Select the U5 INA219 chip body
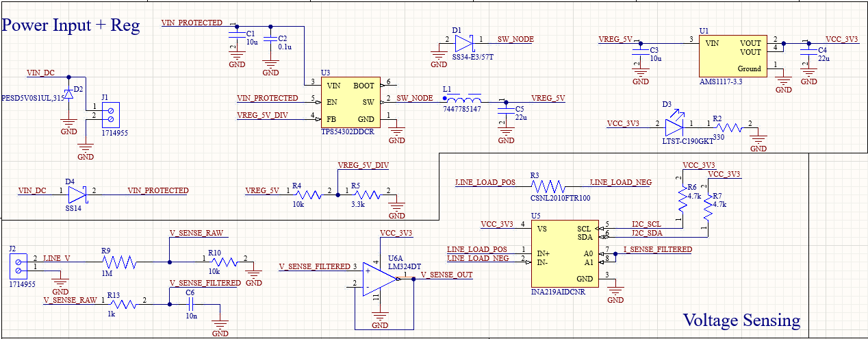This screenshot has height=339, width=868. (x=564, y=253)
